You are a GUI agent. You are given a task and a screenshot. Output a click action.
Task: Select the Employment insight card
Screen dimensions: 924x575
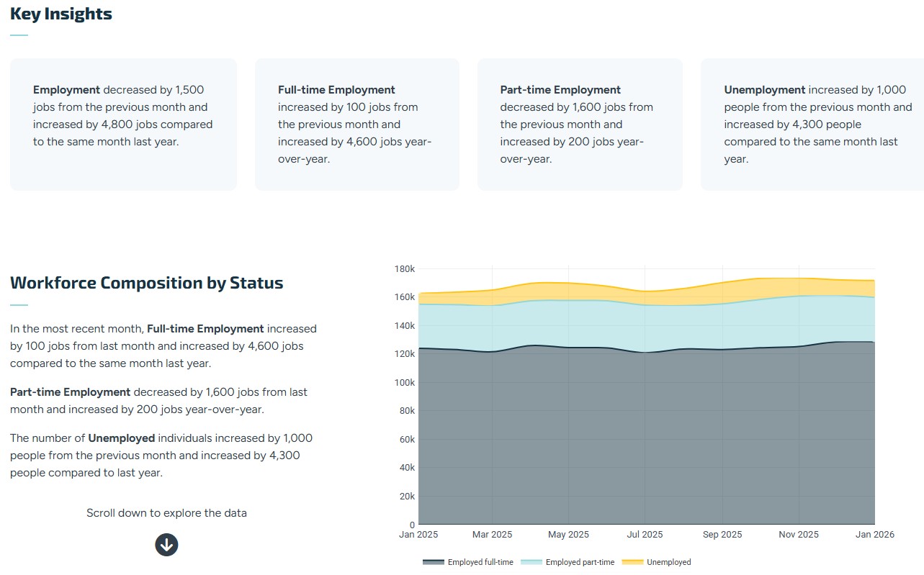tap(122, 123)
